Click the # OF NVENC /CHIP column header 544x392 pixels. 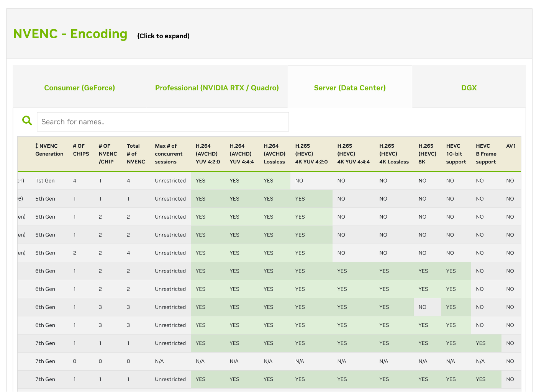tap(108, 154)
